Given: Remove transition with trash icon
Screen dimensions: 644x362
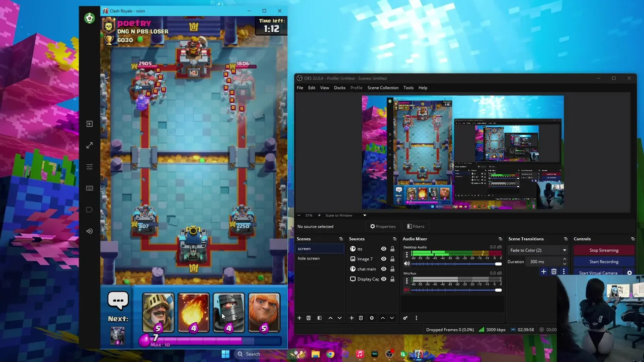Looking at the screenshot, I should (554, 271).
